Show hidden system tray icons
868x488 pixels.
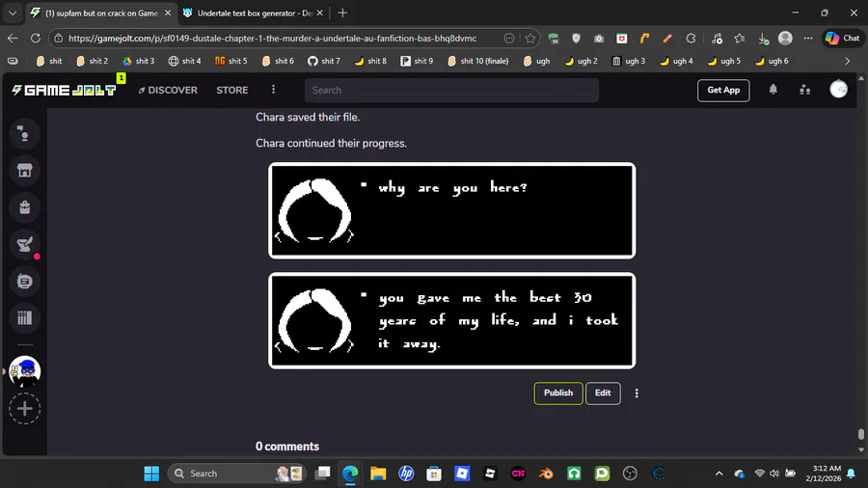719,474
